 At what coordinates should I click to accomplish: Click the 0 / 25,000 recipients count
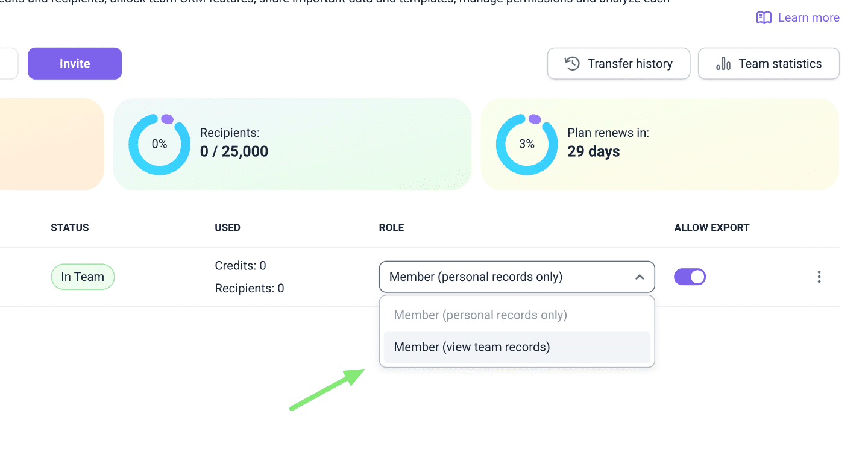(234, 151)
